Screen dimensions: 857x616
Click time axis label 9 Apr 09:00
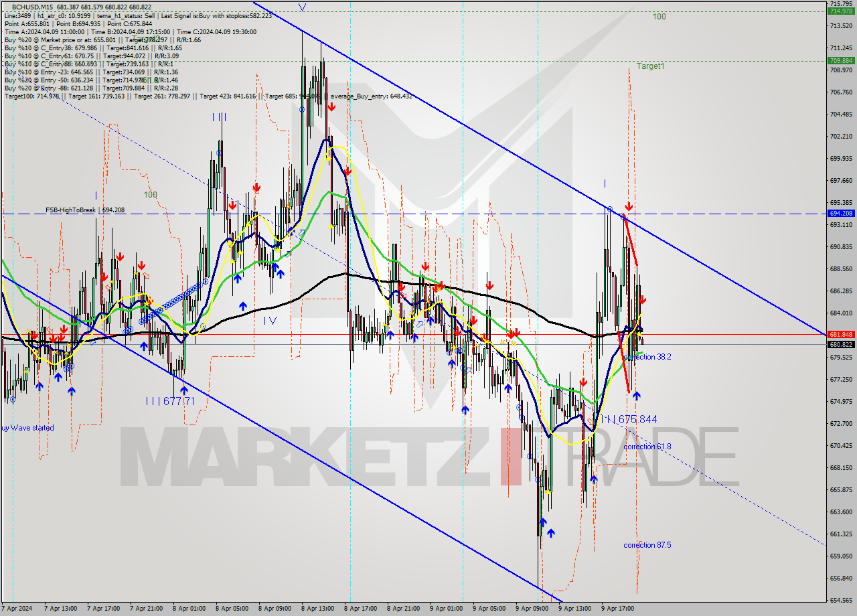[532, 609]
